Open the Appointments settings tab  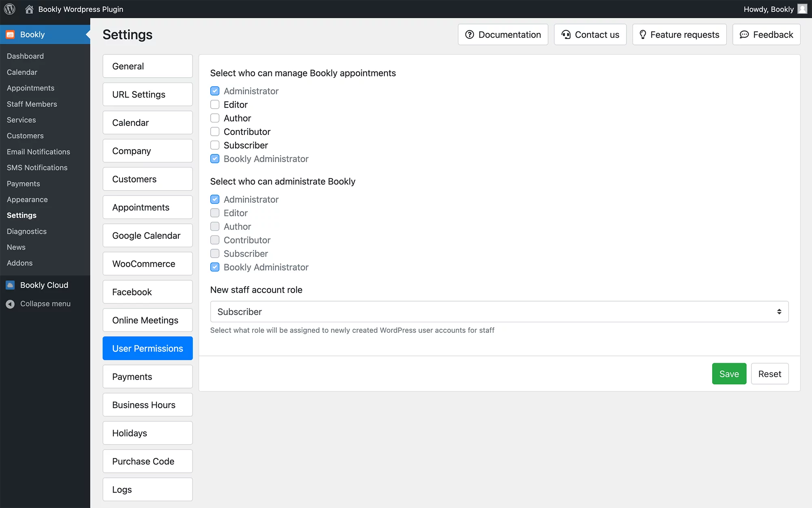pos(147,207)
